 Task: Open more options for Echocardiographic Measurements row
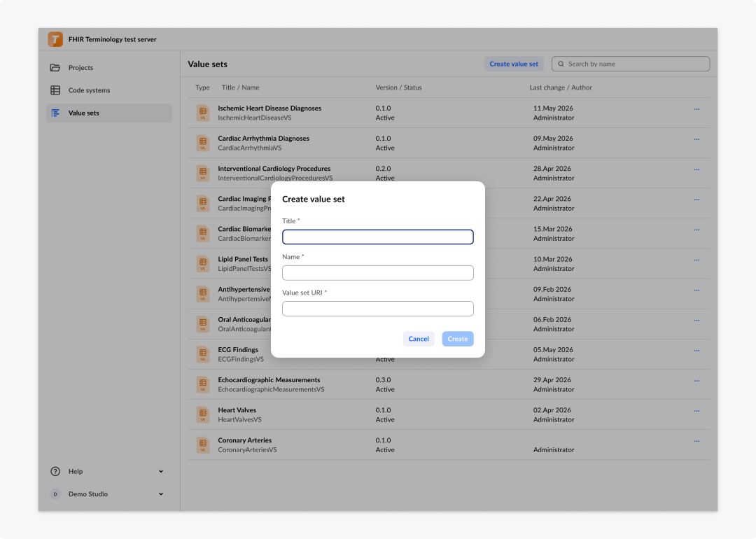pos(696,381)
